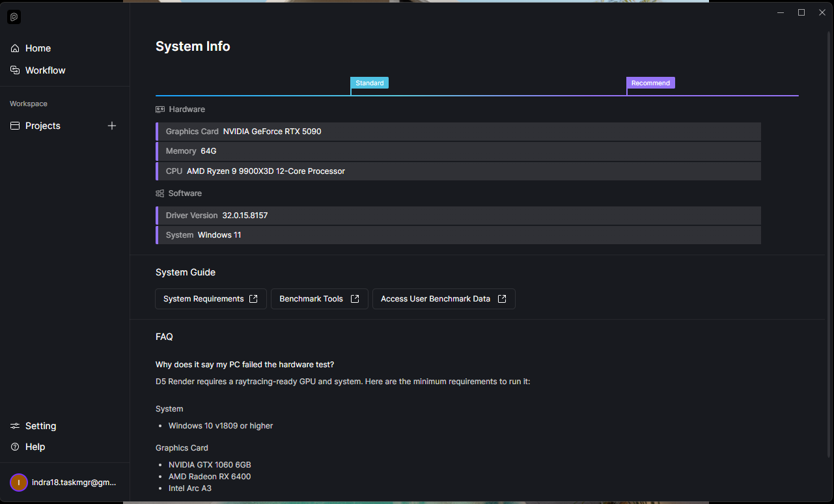Open Setting from the sidebar
This screenshot has width=834, height=504.
tap(40, 426)
